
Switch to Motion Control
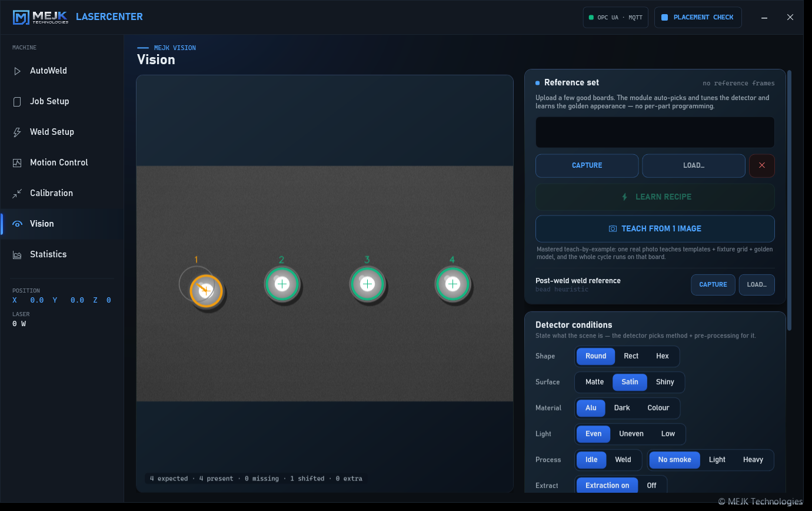pos(62,162)
